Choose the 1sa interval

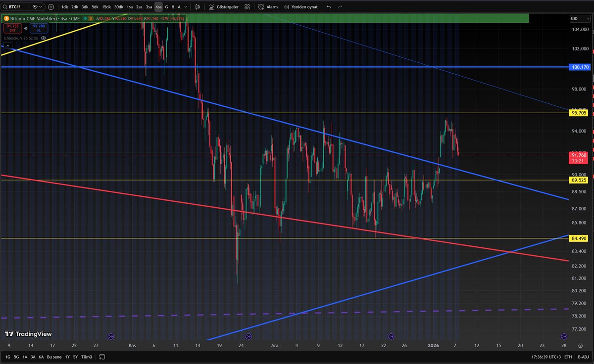[130, 7]
